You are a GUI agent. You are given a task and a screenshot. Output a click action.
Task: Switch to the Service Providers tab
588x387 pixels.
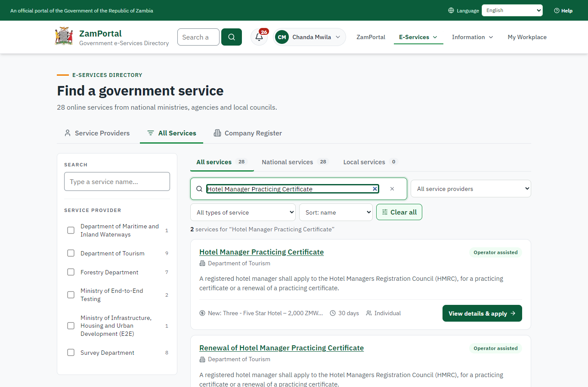(x=97, y=133)
